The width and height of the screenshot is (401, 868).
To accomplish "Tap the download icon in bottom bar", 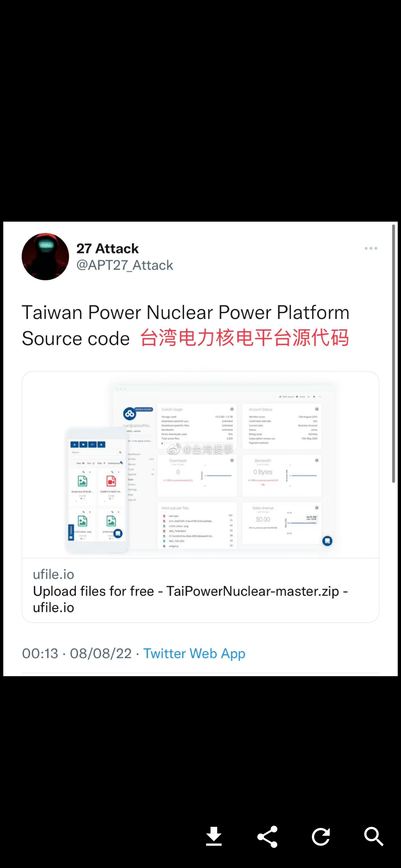I will (x=214, y=836).
